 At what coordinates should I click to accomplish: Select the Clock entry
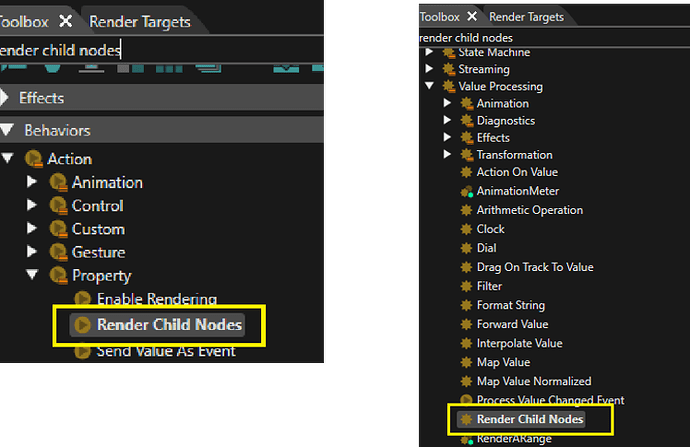[x=491, y=229]
